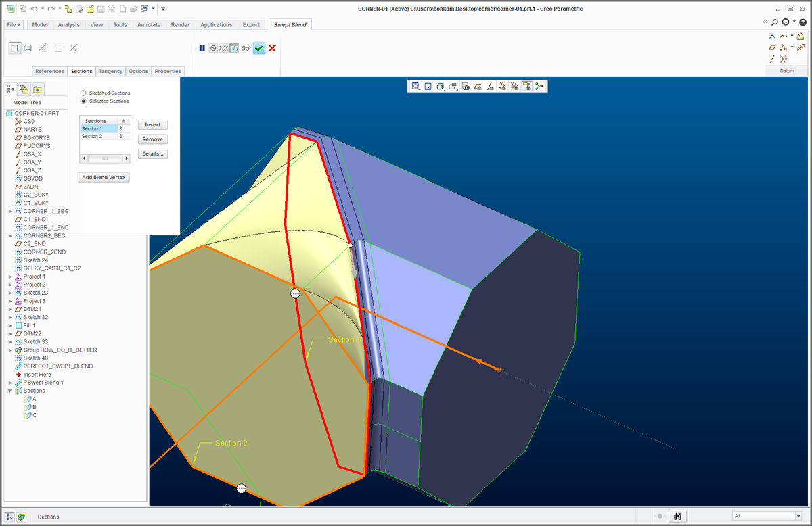The width and height of the screenshot is (812, 526).
Task: Open the Display Style dropdown in graphics toolbar
Action: (x=441, y=86)
